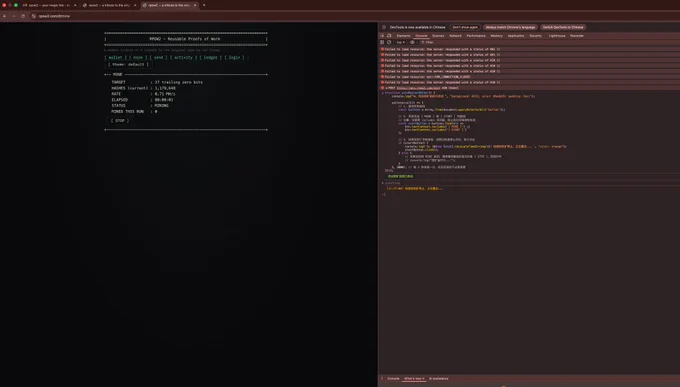Open the Lighthouse panel tab
The image size is (680, 387).
coord(557,36)
